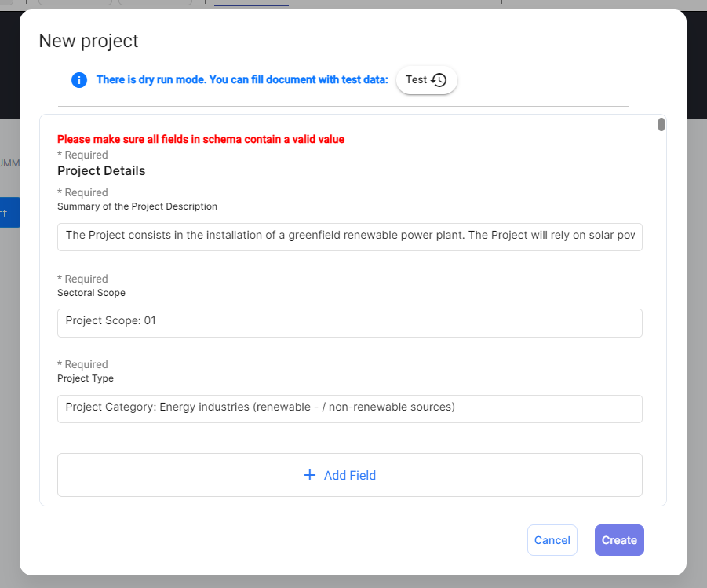707x588 pixels.
Task: Select the Project Type text field
Action: click(349, 408)
